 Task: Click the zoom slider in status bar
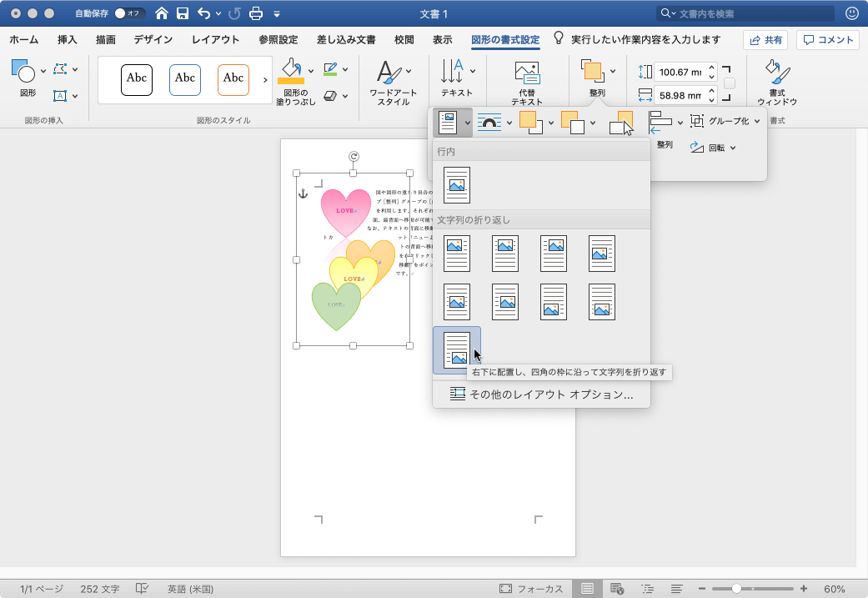pyautogui.click(x=736, y=589)
